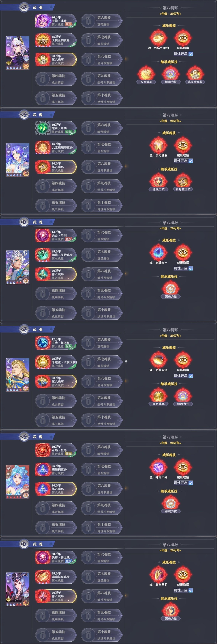Image resolution: width=217 pixels, height=644 pixels.
Task: Toggle 属性开启 checkbox below 魂·身戟合一
Action: click(x=191, y=268)
